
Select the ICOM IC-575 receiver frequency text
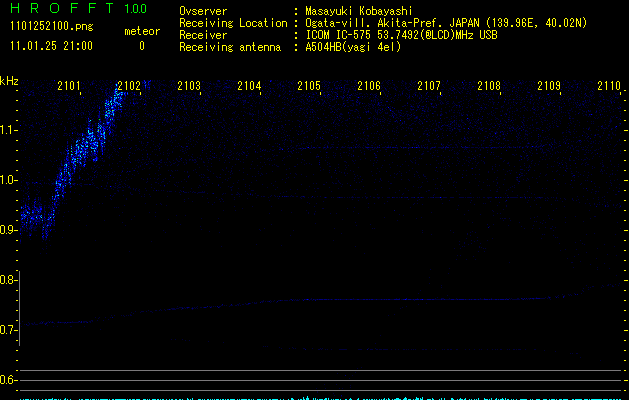[x=401, y=35]
